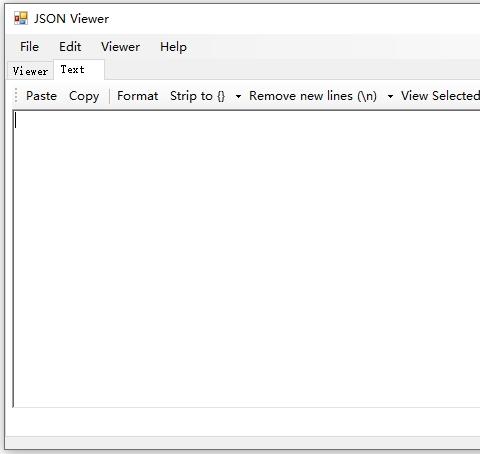Open the Edit menu
Image resolution: width=480 pixels, height=454 pixels.
click(x=70, y=47)
